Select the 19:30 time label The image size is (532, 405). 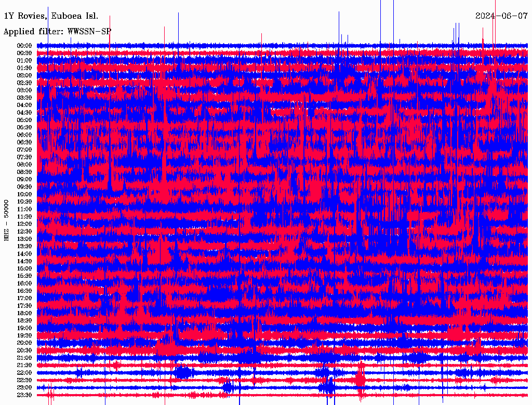[x=24, y=335]
